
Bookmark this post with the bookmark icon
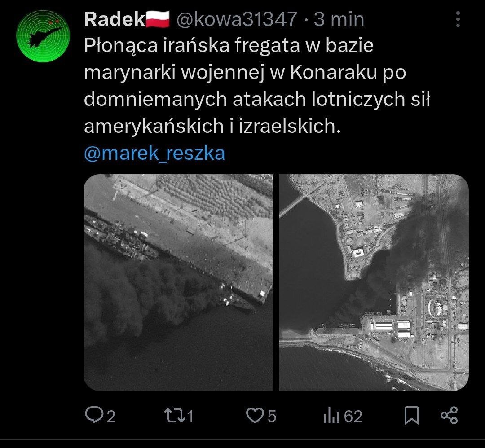(x=412, y=416)
